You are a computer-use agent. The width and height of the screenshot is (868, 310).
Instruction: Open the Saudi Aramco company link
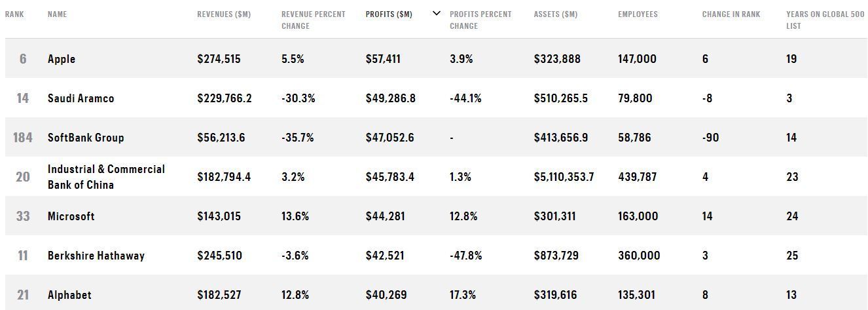81,98
